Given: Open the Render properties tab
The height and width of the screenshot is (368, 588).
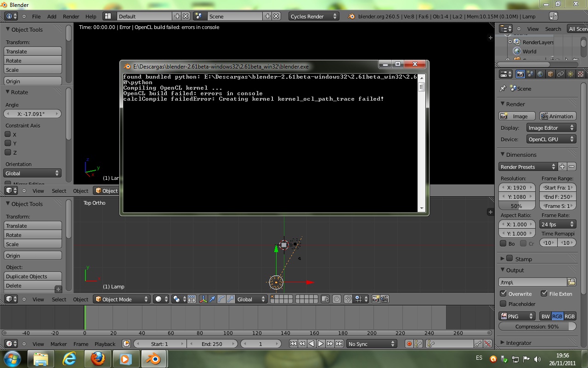Looking at the screenshot, I should point(520,74).
